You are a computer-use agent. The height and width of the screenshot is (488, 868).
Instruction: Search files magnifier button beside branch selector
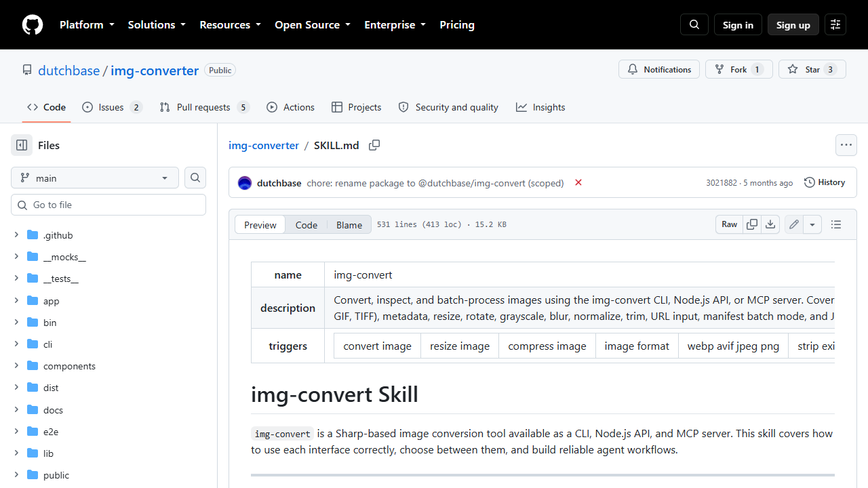click(195, 178)
